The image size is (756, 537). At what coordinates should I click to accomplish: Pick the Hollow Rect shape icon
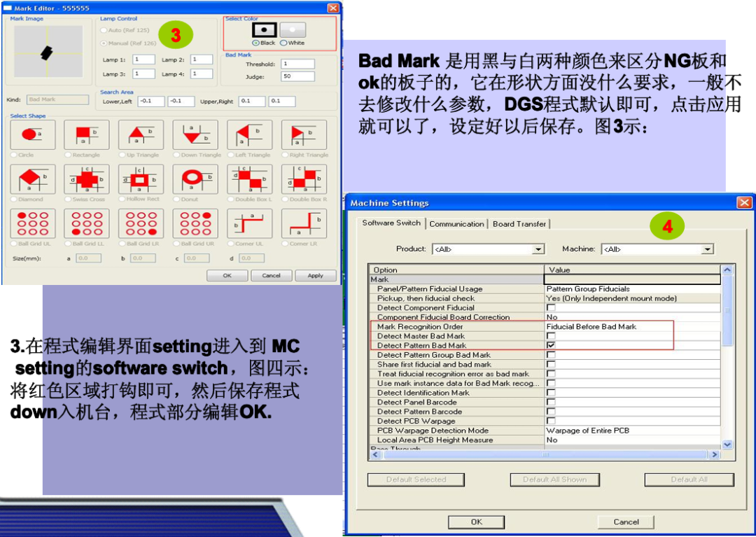[x=141, y=179]
